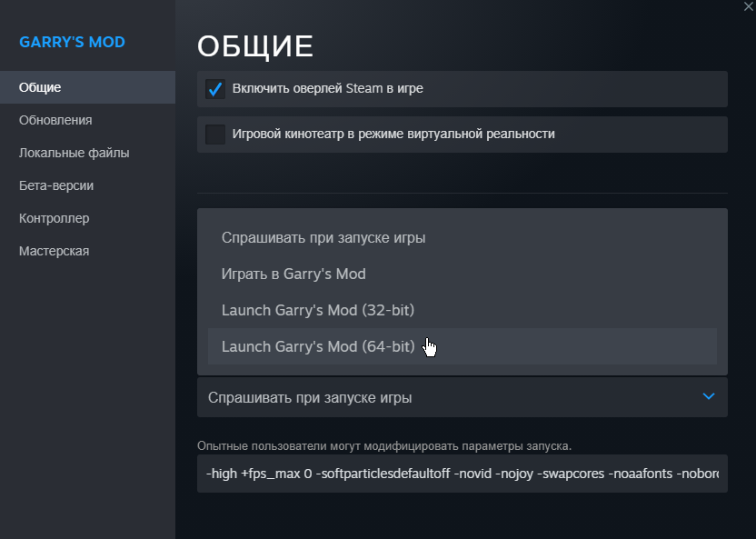Collapse the launch option dropdown via its chevron
The width and height of the screenshot is (756, 539).
(708, 396)
